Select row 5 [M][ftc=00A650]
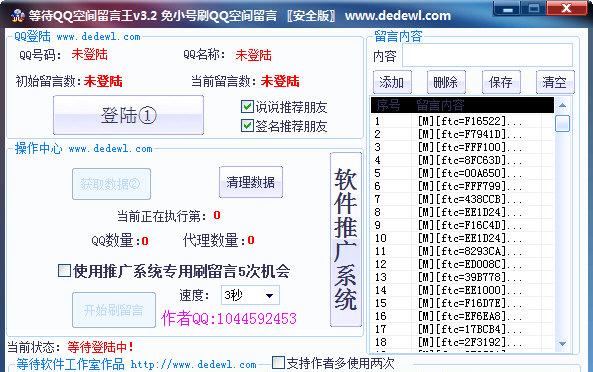 (462, 173)
